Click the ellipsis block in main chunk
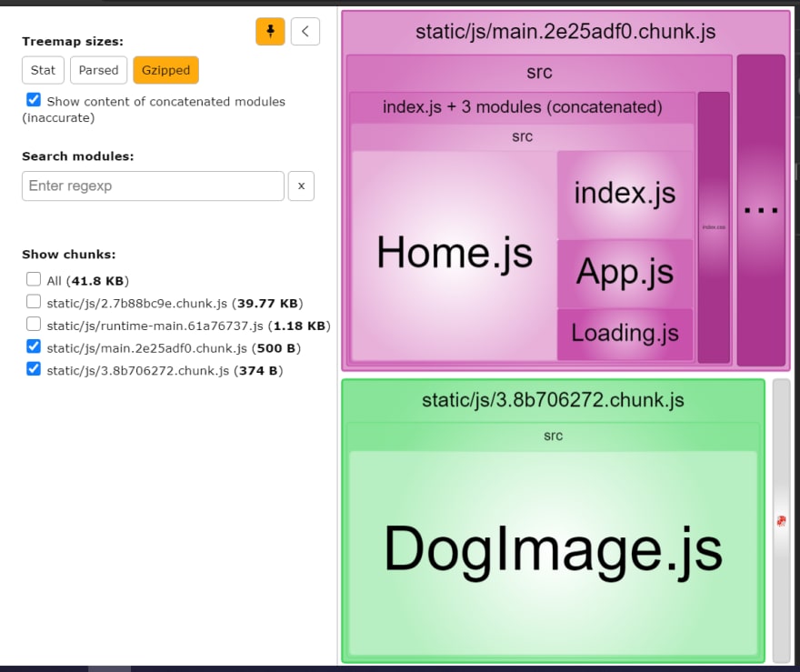The height and width of the screenshot is (672, 800). [x=761, y=210]
